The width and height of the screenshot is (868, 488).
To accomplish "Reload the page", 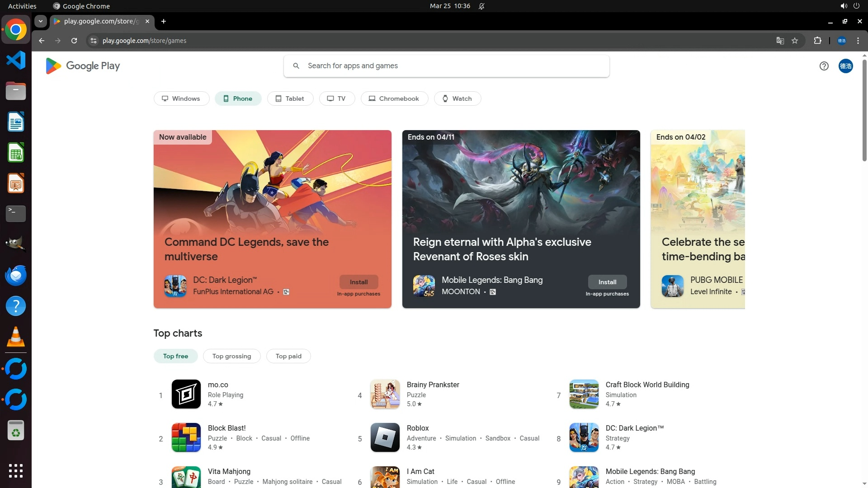I will (x=74, y=41).
